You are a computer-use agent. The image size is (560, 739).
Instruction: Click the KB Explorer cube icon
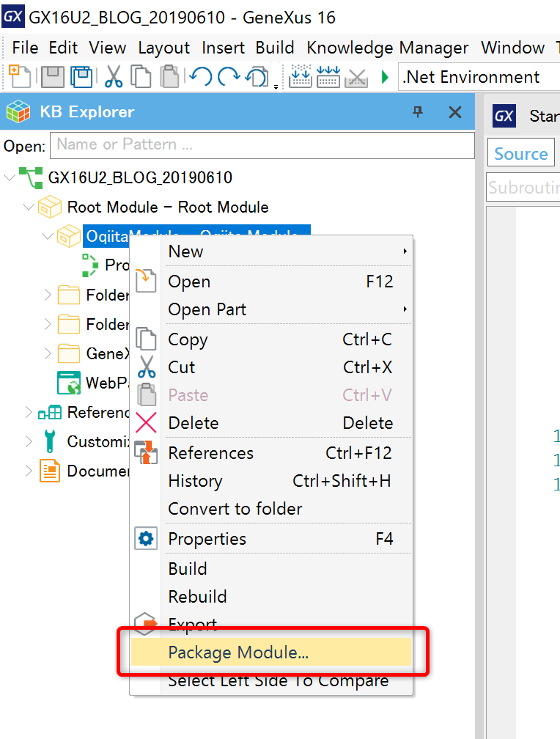pyautogui.click(x=18, y=111)
